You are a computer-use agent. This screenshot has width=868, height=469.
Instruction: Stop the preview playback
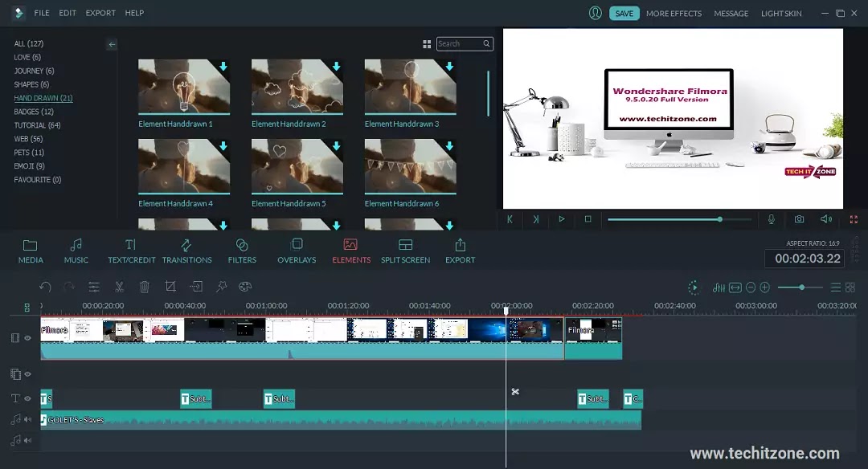tap(588, 219)
